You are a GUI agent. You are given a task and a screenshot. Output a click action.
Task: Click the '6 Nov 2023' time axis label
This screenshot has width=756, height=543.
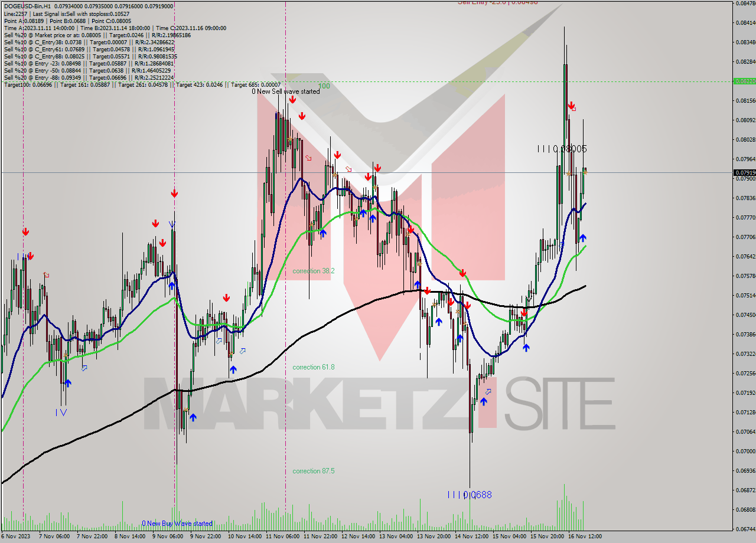tap(16, 537)
